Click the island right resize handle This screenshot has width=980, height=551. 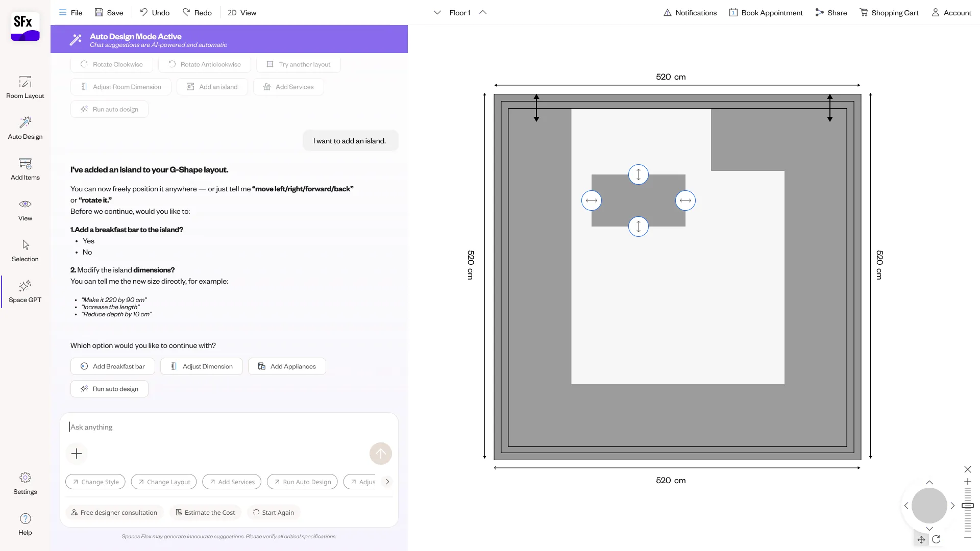(x=685, y=201)
